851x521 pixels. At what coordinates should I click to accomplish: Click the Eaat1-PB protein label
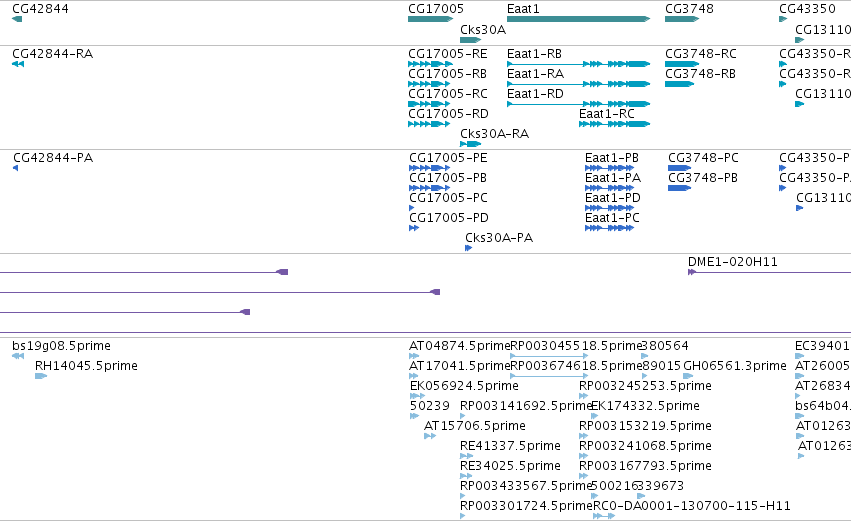point(612,158)
